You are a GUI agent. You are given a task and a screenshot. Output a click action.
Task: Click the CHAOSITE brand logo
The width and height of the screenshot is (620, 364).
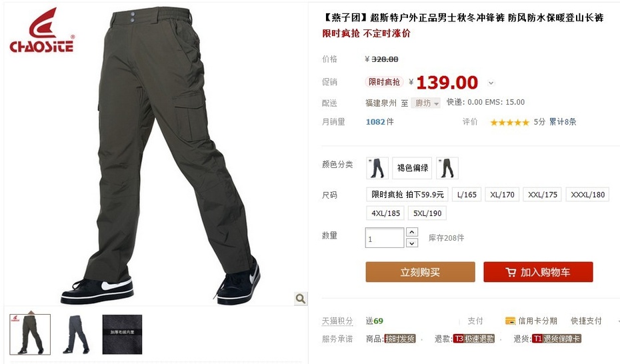coord(41,31)
